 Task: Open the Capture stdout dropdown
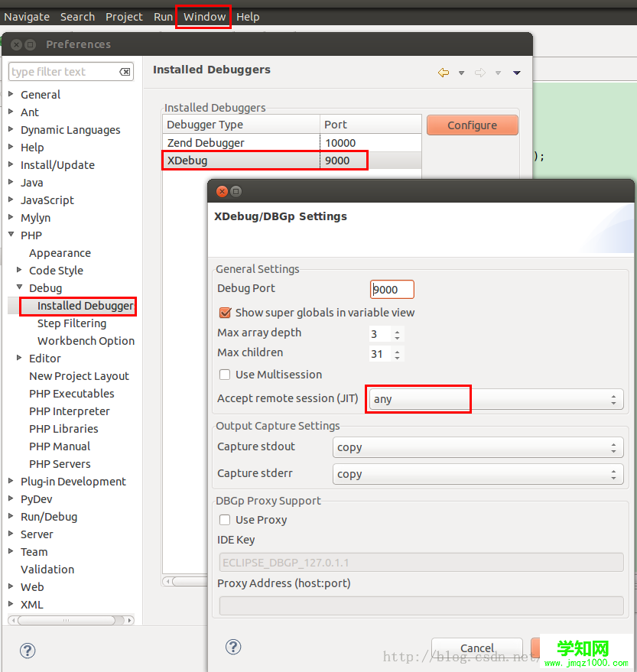click(x=478, y=447)
